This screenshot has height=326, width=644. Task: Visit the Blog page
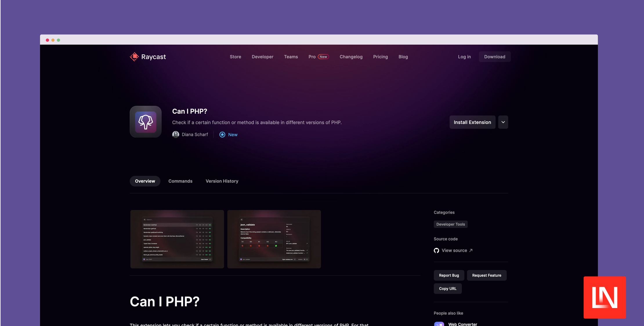click(403, 57)
